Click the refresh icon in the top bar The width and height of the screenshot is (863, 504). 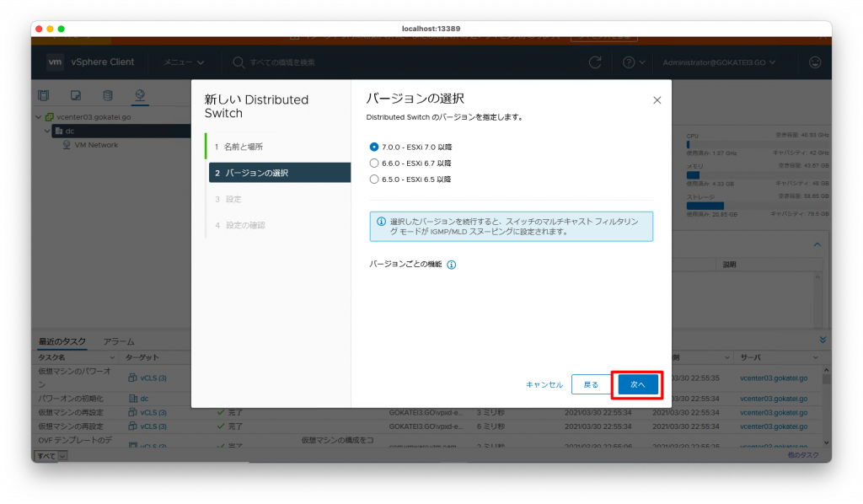click(x=595, y=62)
